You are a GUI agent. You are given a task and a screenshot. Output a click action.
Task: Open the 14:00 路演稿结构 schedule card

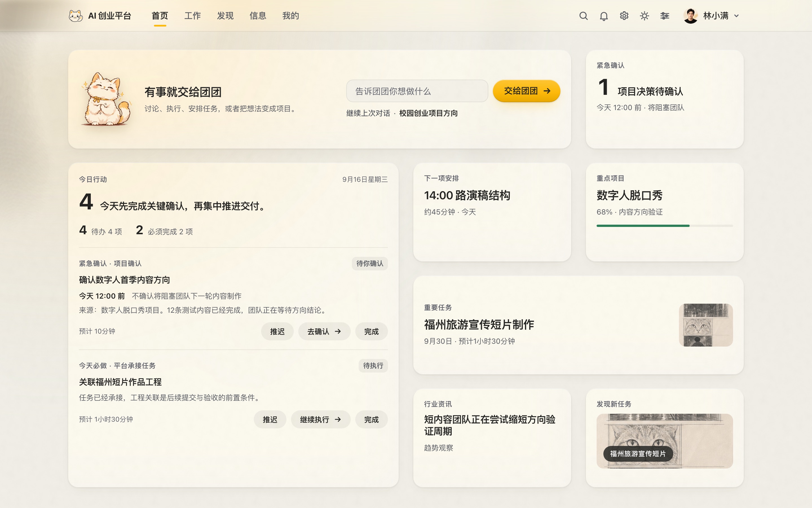coord(492,212)
